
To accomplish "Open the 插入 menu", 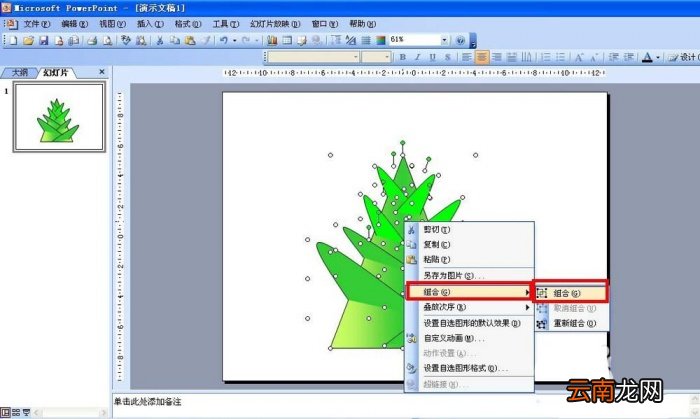I will pyautogui.click(x=150, y=24).
